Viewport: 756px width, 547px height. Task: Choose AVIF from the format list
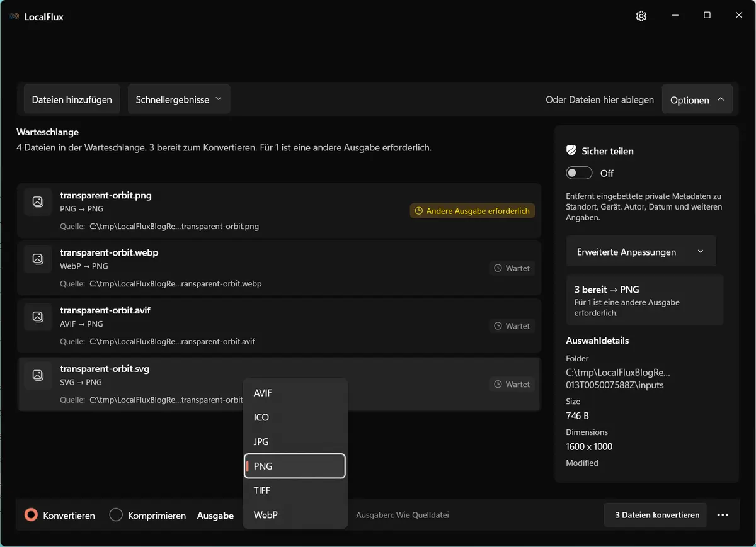coord(295,393)
